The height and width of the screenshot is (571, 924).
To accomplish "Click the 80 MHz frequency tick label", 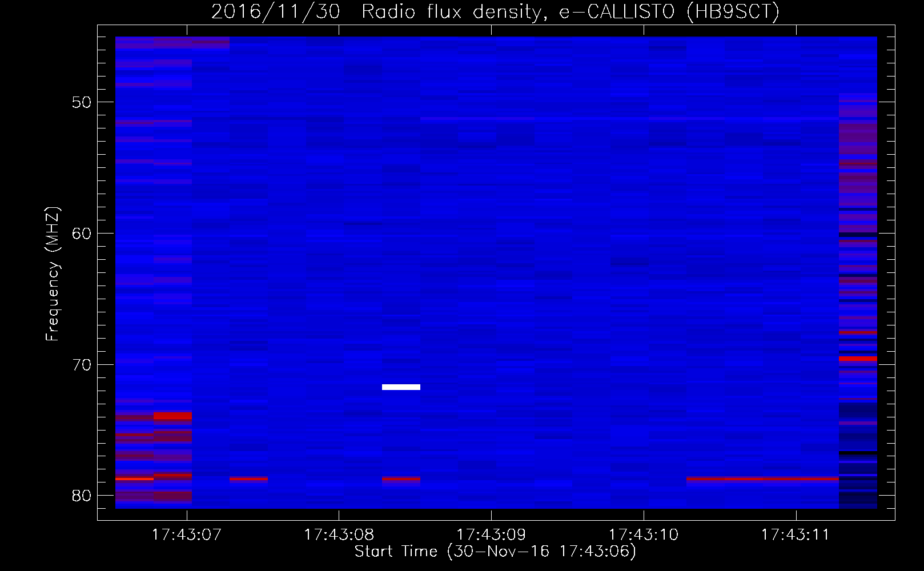I will click(x=82, y=496).
